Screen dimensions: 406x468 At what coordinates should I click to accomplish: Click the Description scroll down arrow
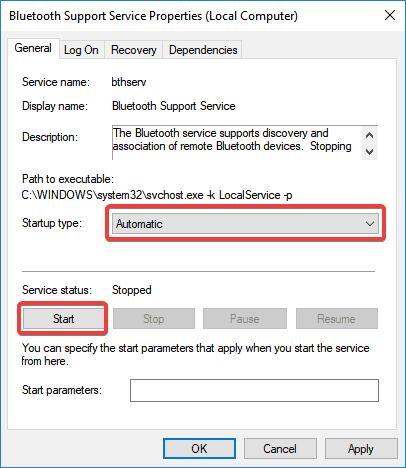click(369, 152)
